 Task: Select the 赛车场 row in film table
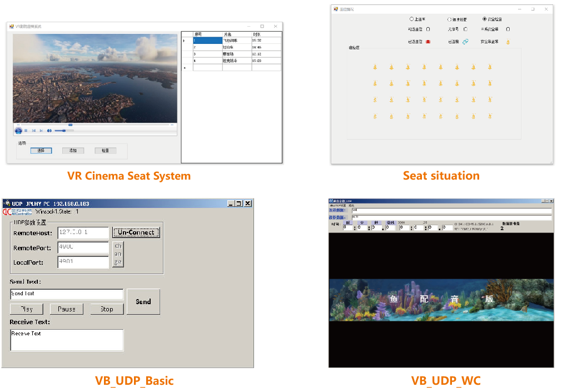[232, 54]
